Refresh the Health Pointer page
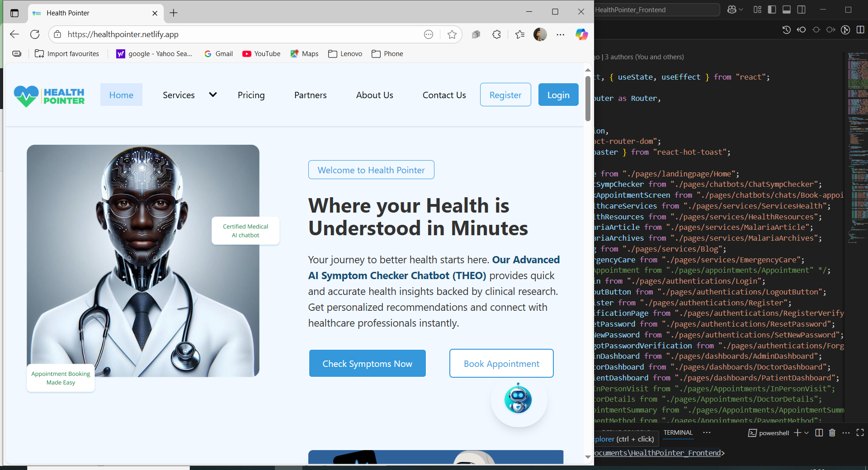The height and width of the screenshot is (470, 868). (35, 34)
